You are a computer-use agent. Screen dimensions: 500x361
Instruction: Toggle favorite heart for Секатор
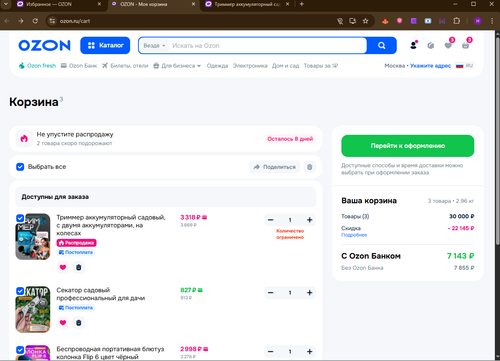pos(63,323)
